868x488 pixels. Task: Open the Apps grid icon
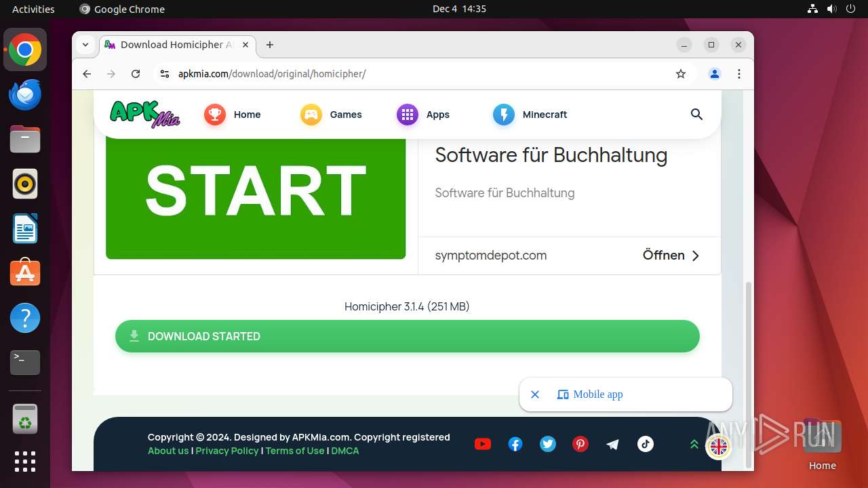pyautogui.click(x=408, y=115)
